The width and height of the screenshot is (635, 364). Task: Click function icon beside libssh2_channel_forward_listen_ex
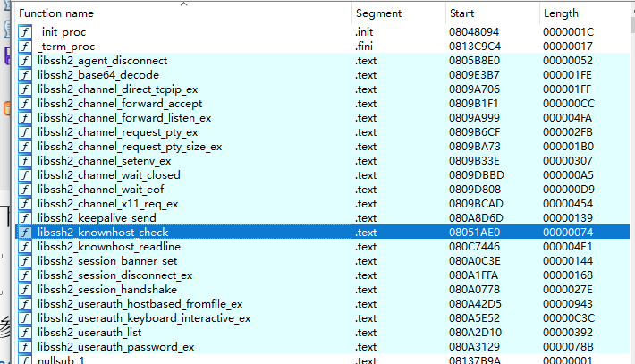pyautogui.click(x=25, y=118)
